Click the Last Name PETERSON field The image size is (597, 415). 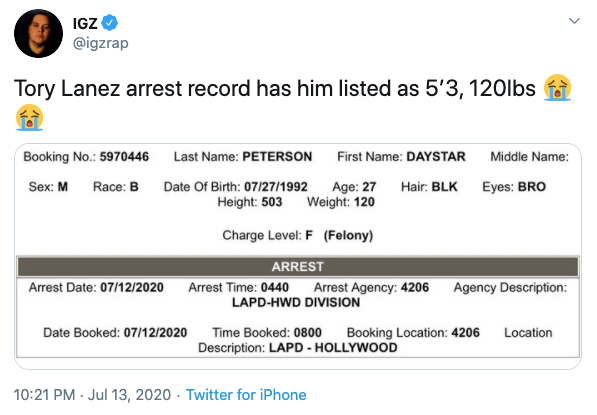pos(243,156)
